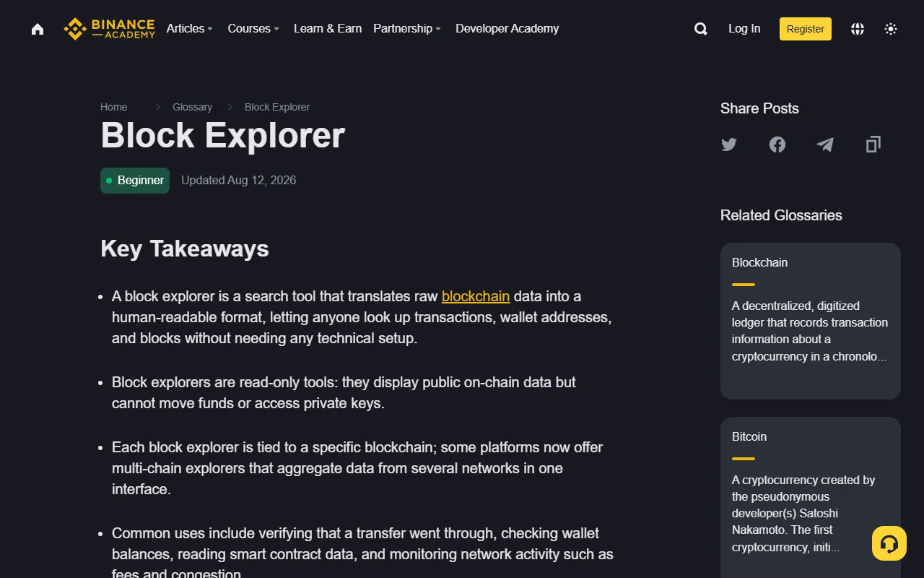Open the support headset chat button
The image size is (924, 578).
point(889,543)
